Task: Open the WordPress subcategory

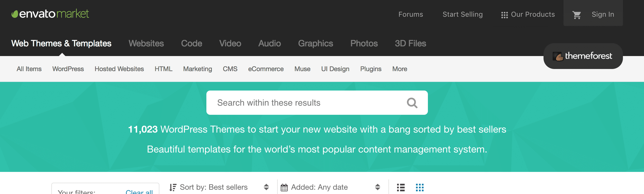Action: [x=68, y=69]
